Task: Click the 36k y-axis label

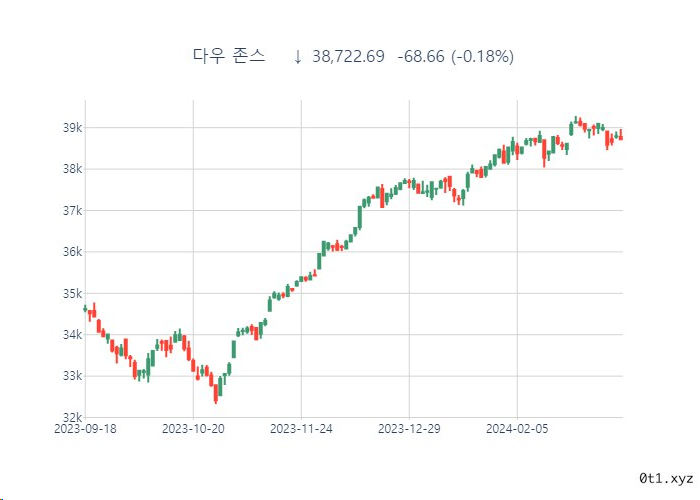Action: click(x=72, y=252)
